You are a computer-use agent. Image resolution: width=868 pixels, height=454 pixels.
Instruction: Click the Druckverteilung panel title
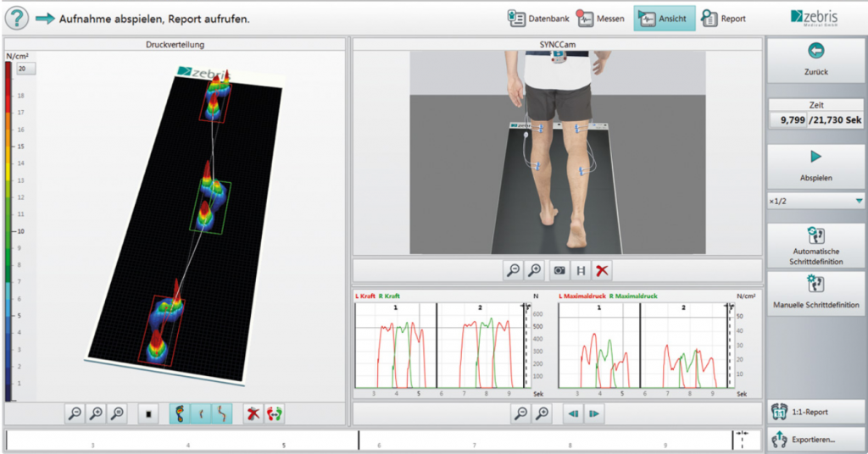coord(175,45)
